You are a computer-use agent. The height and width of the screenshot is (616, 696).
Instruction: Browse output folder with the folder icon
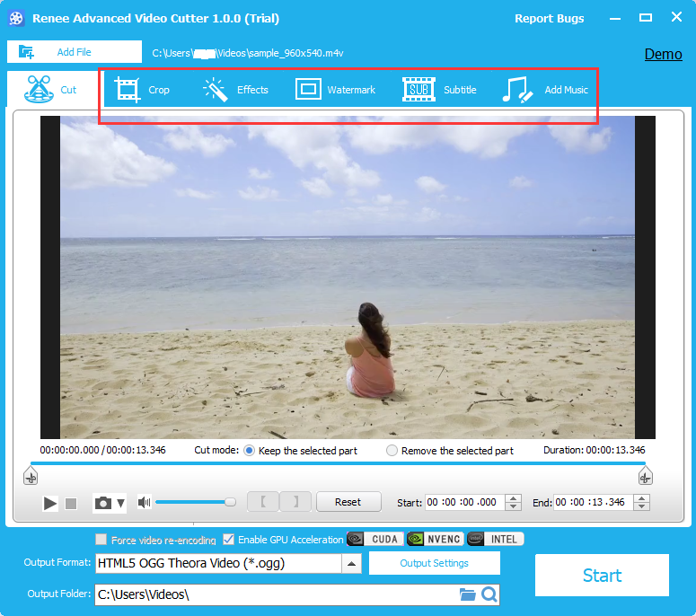(467, 594)
